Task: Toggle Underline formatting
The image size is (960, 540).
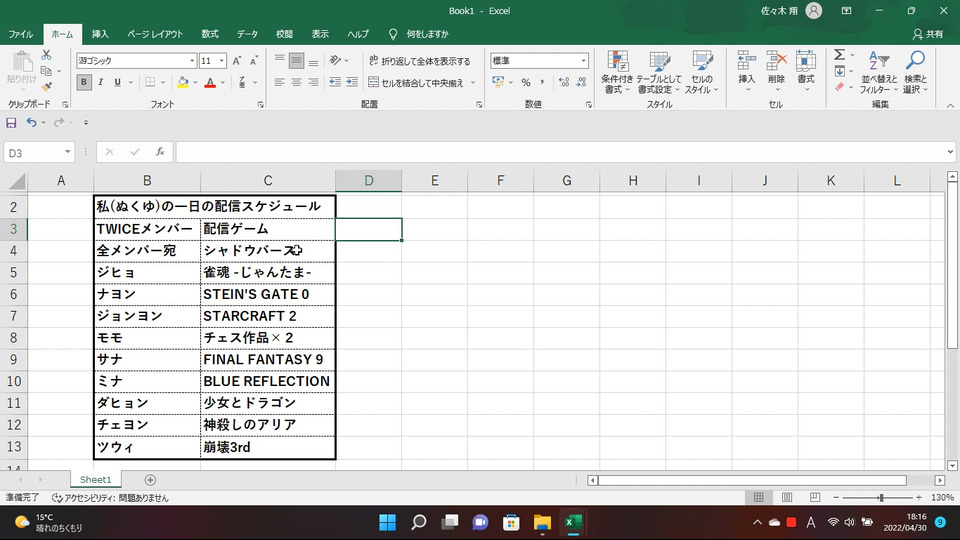Action: (x=117, y=82)
